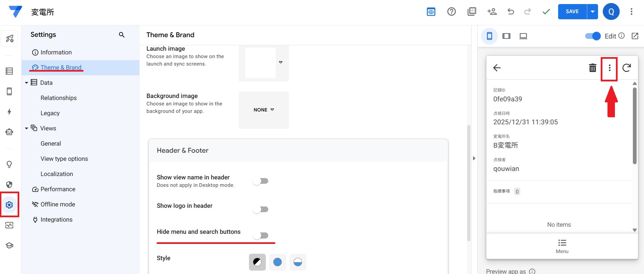This screenshot has width=644, height=274.
Task: Open the Background image NONE dropdown
Action: 264,110
